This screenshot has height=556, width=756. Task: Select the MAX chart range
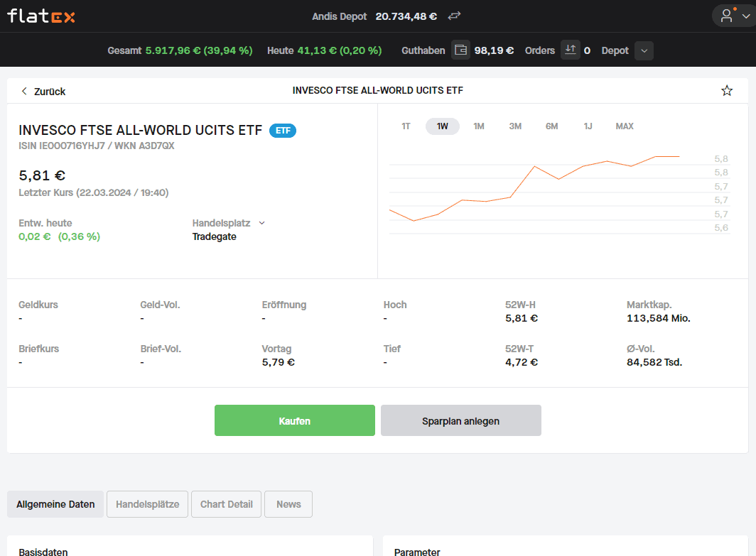click(x=625, y=126)
